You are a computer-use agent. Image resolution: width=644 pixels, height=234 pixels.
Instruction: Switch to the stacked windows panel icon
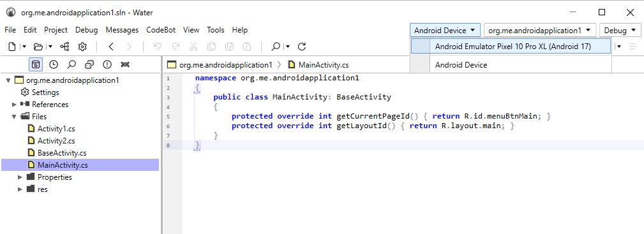89,64
